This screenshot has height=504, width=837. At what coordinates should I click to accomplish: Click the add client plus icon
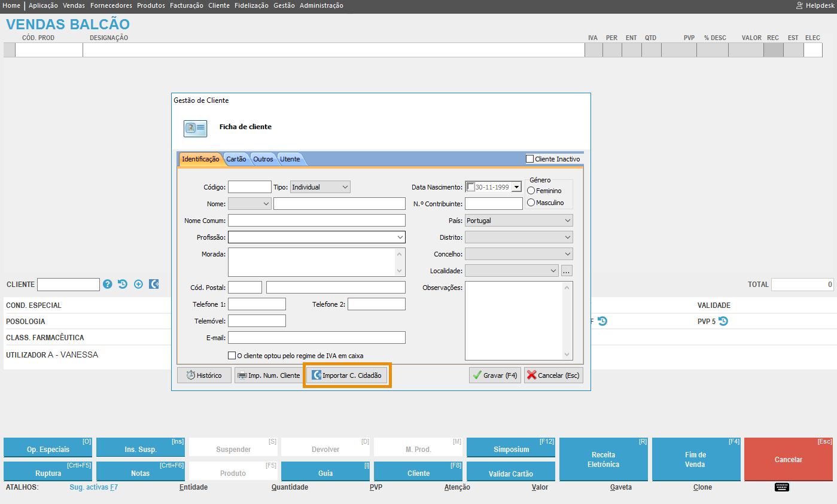pos(138,285)
